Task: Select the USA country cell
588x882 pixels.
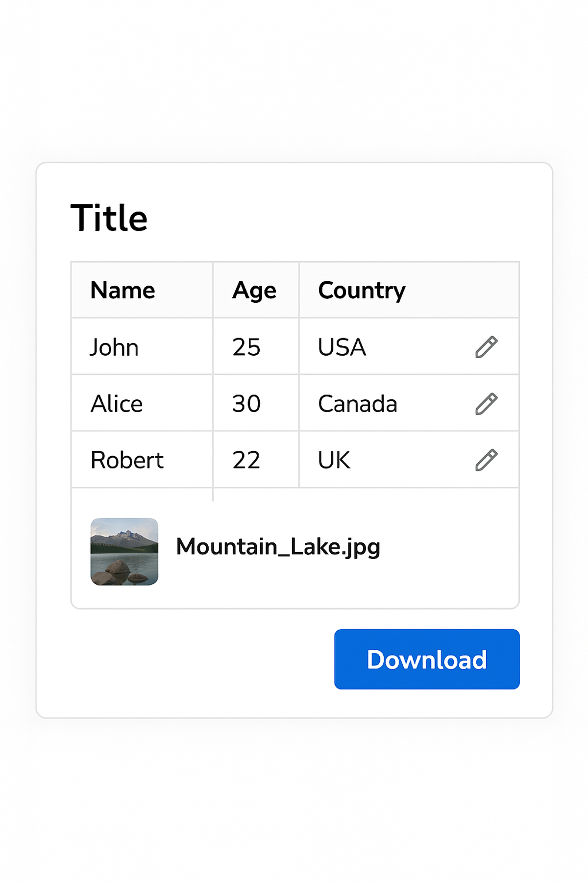Action: (x=342, y=347)
